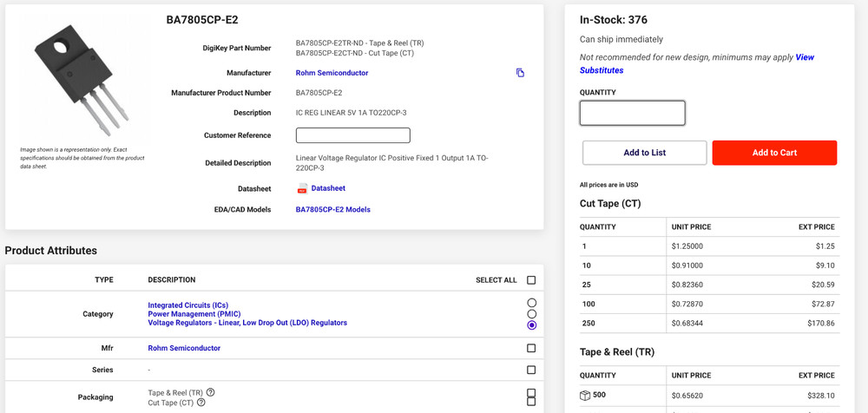Check the Series attribute checkbox

(531, 370)
